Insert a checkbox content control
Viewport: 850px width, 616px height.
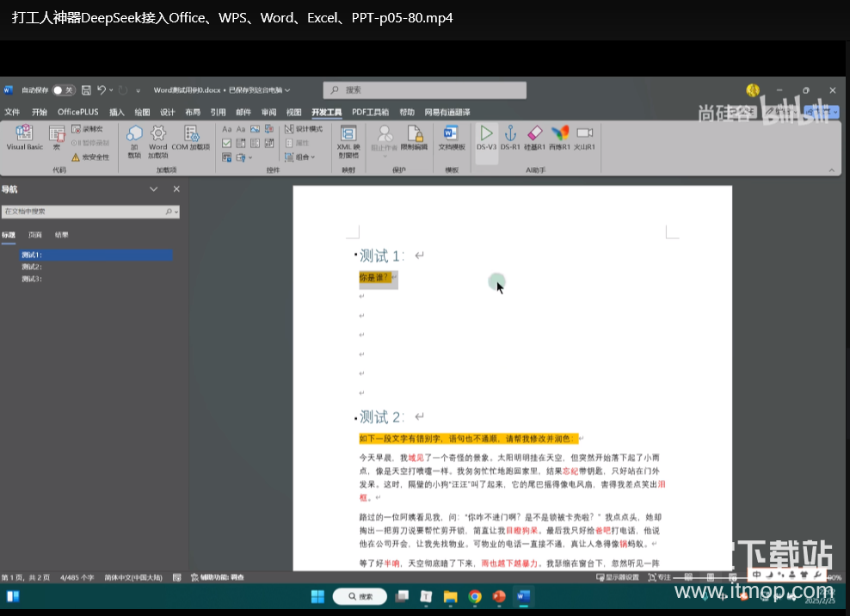pos(227,141)
